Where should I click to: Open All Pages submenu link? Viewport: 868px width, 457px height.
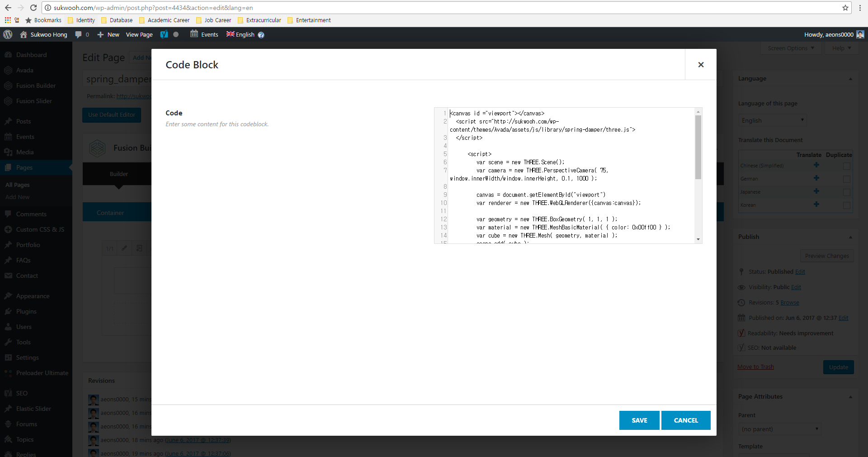click(x=18, y=185)
